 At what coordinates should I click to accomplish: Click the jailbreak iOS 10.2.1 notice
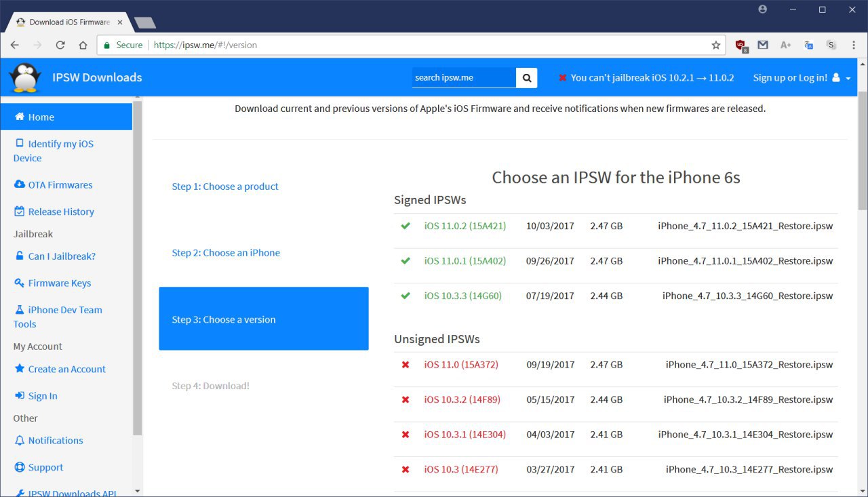tap(646, 78)
